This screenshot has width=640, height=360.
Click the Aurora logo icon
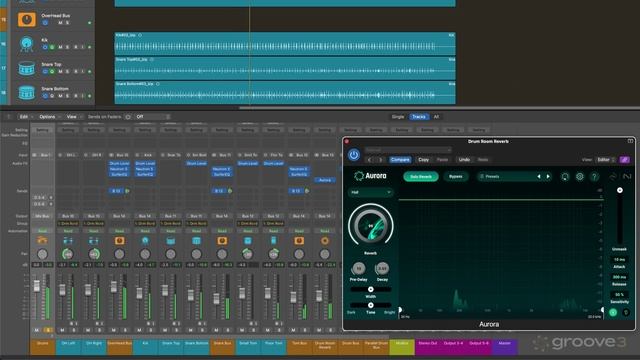(x=359, y=176)
